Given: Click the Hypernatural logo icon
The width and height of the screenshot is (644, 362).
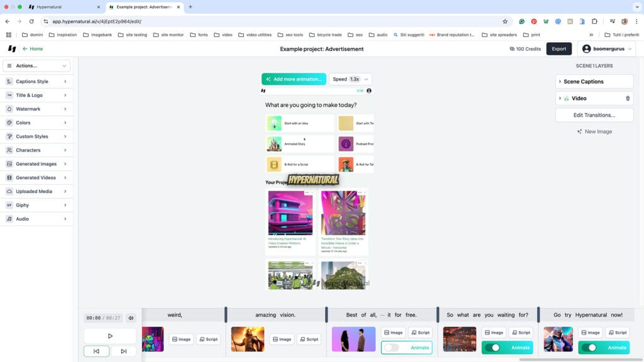Looking at the screenshot, I should tap(11, 48).
